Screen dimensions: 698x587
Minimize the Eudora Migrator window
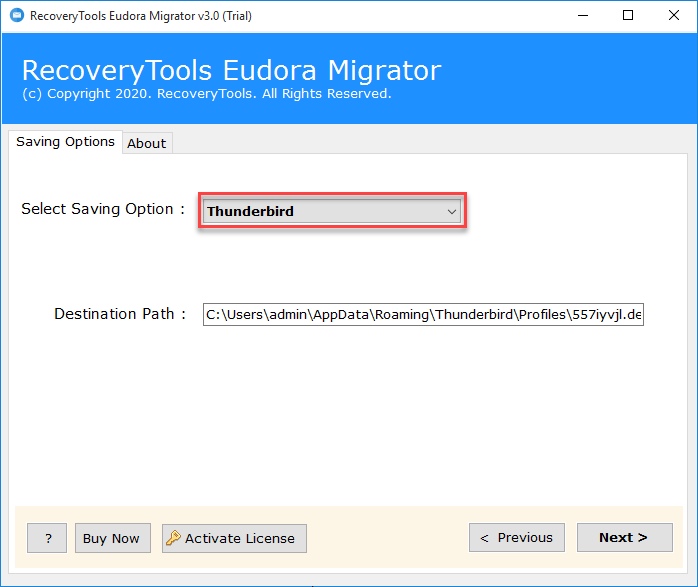[583, 16]
